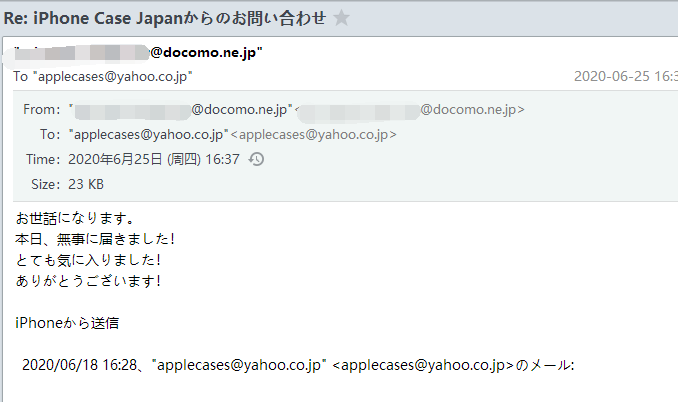Click the body line お世話になります。

pyautogui.click(x=75, y=217)
